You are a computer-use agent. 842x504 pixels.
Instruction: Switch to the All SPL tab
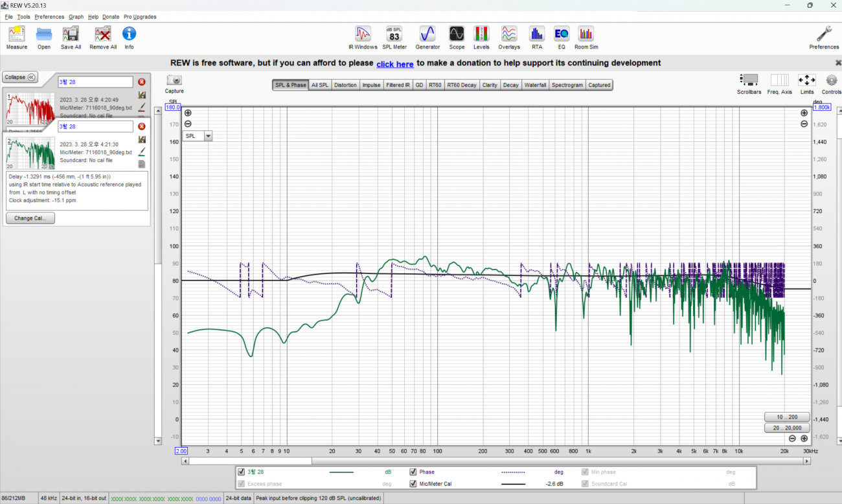[320, 85]
